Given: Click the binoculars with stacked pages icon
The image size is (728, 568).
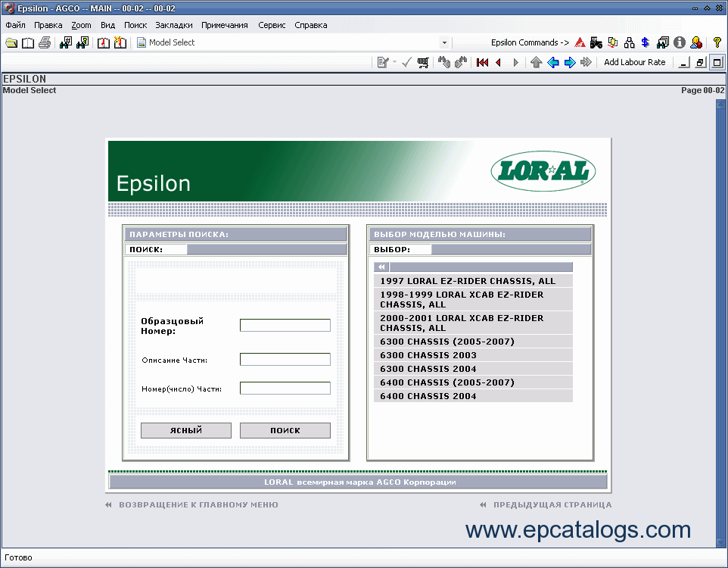Looking at the screenshot, I should pos(662,42).
